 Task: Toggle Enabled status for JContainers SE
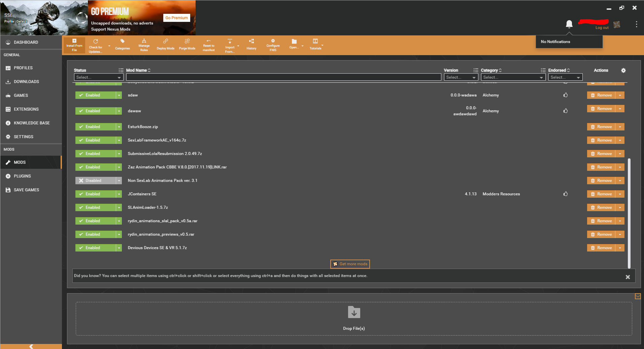tap(96, 194)
